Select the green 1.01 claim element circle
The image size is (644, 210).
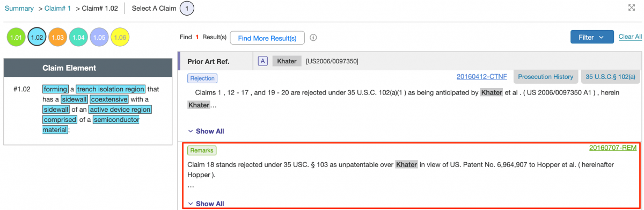point(16,37)
